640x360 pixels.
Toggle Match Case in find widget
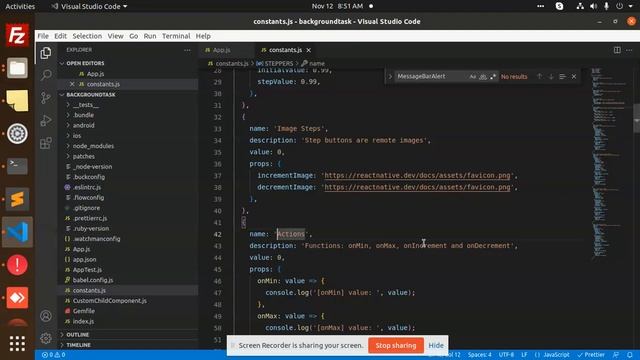click(473, 76)
